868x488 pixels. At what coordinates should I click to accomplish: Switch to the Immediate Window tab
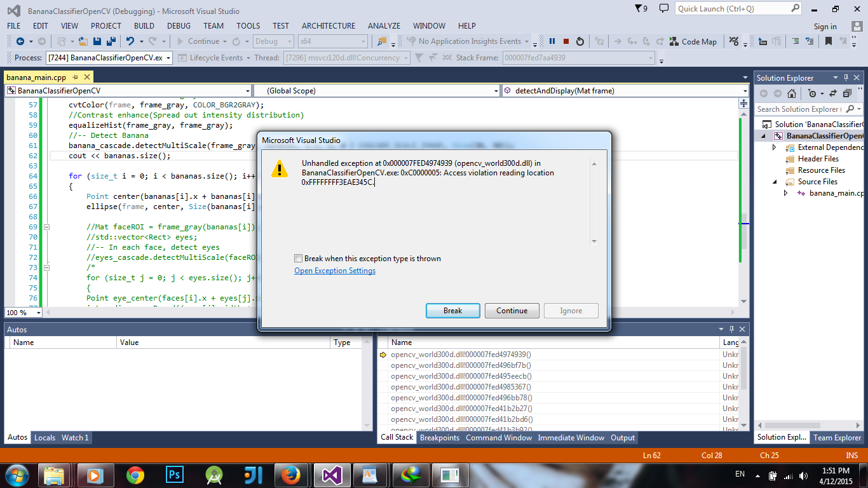(571, 438)
